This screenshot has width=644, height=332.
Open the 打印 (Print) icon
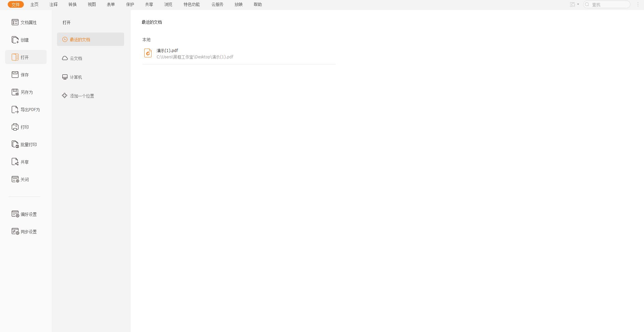point(15,127)
